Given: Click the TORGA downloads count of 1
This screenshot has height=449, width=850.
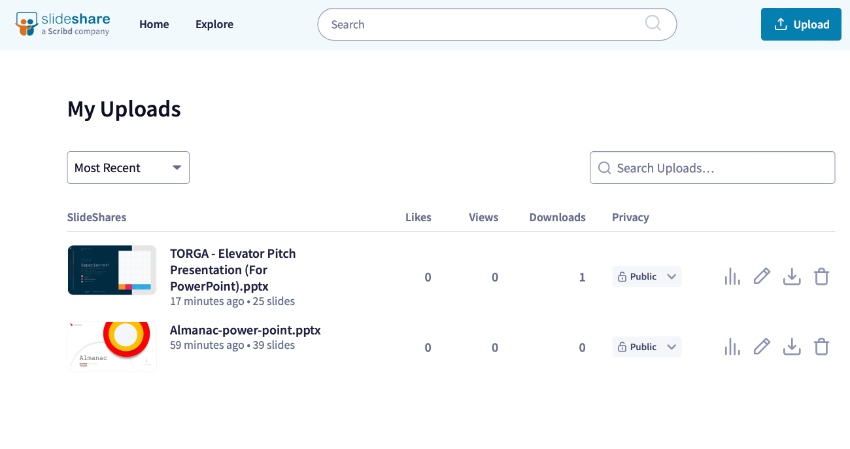Looking at the screenshot, I should coord(582,277).
